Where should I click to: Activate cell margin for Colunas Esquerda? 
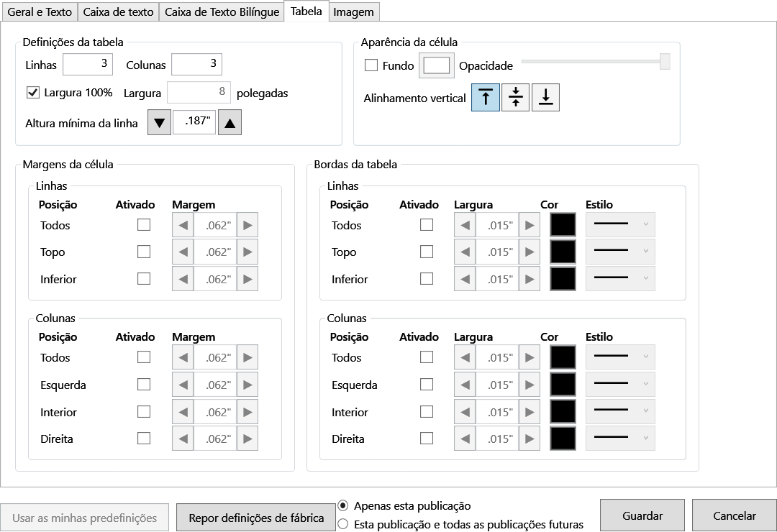coord(144,385)
